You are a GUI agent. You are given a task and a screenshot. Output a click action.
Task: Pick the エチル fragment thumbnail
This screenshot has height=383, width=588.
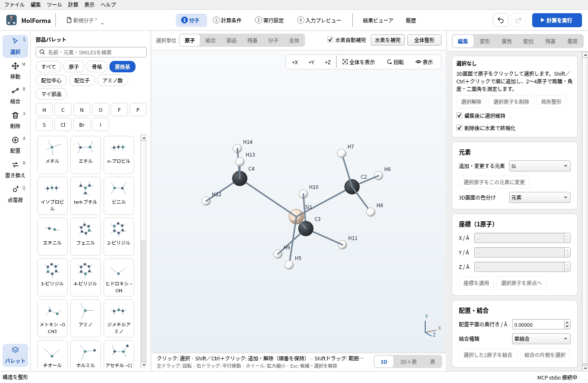tap(86, 154)
